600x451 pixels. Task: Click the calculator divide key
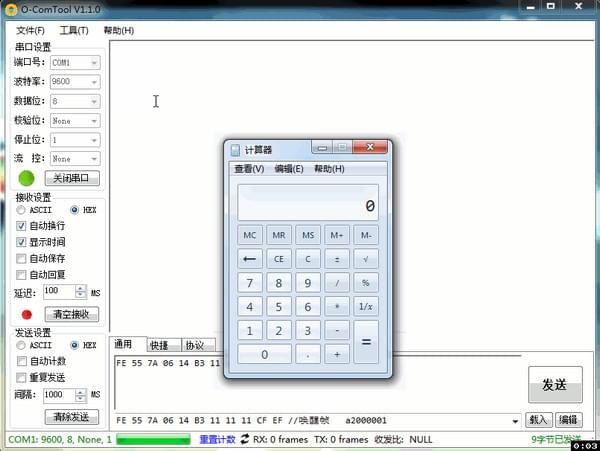[337, 283]
